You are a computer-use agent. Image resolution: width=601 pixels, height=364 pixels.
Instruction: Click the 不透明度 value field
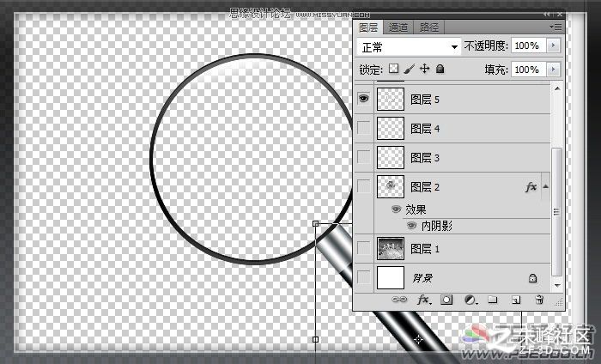coord(528,45)
